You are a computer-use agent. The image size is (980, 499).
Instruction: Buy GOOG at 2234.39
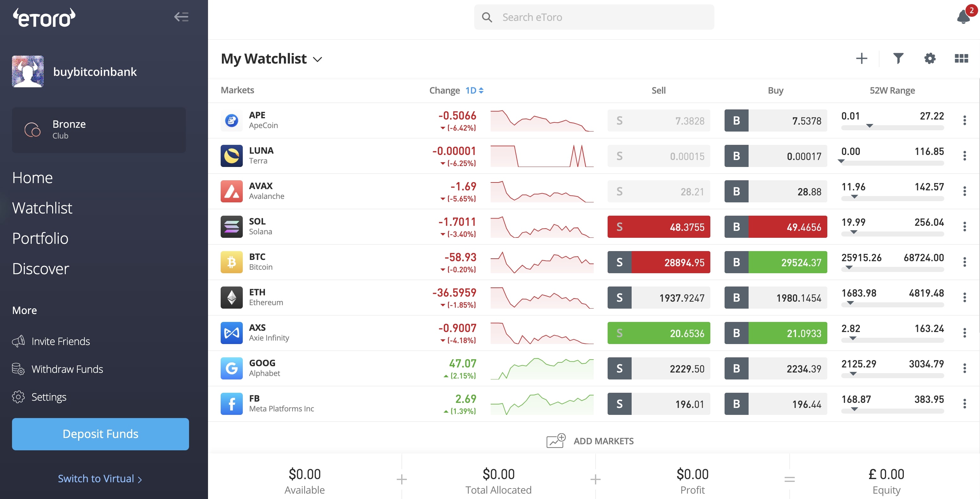click(775, 368)
